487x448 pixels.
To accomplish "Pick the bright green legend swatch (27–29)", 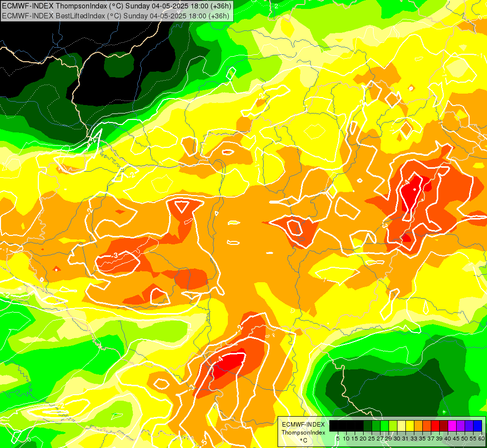I will click(385, 426).
